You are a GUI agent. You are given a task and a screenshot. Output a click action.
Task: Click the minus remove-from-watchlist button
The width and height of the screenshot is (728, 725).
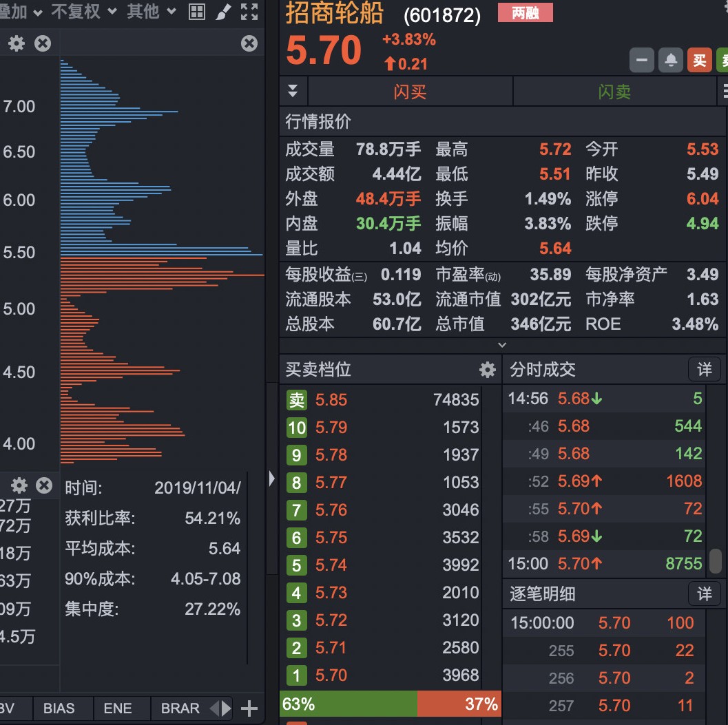click(642, 61)
